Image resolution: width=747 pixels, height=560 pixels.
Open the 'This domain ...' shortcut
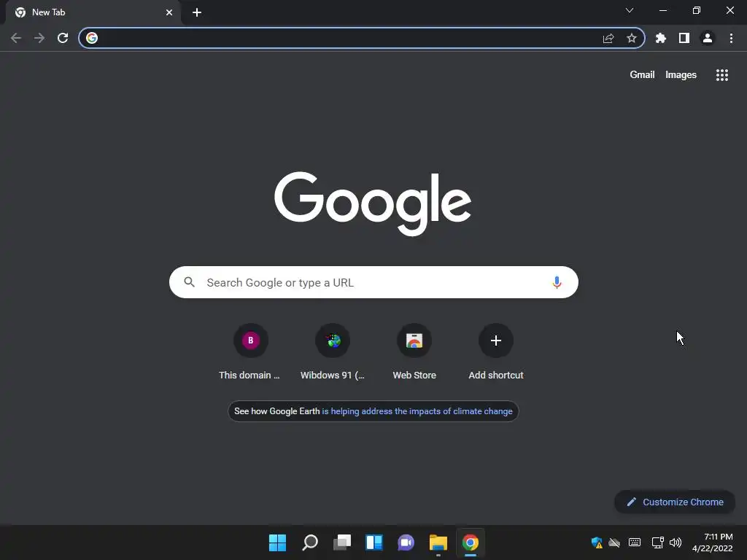[250, 351]
